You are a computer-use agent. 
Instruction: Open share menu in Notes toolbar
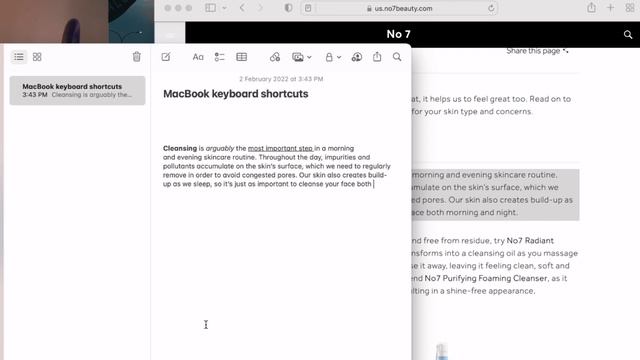click(377, 56)
